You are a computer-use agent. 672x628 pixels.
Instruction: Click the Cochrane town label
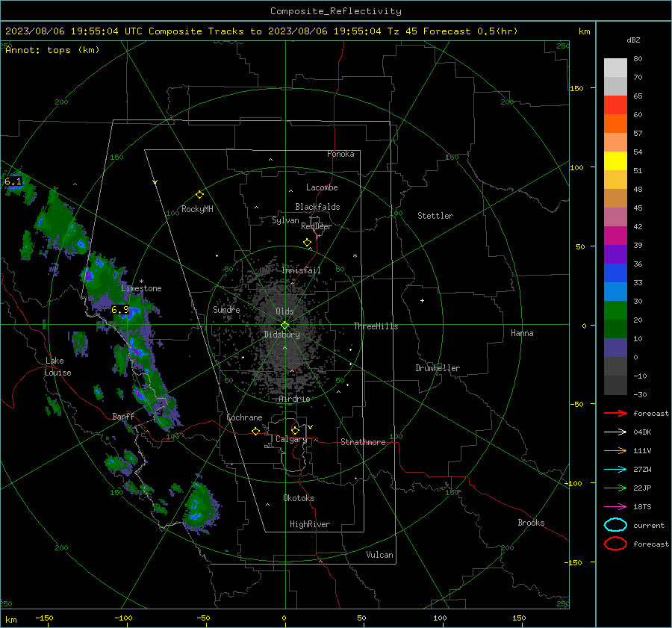pos(244,417)
